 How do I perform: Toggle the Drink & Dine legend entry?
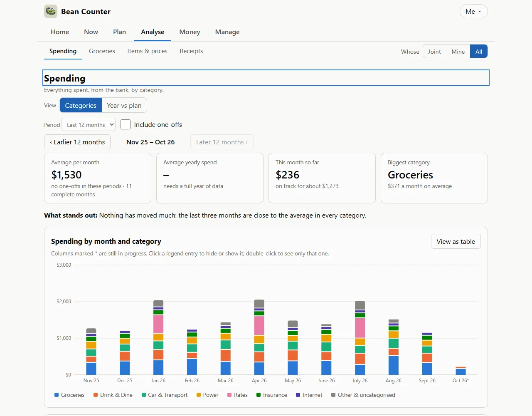(113, 395)
